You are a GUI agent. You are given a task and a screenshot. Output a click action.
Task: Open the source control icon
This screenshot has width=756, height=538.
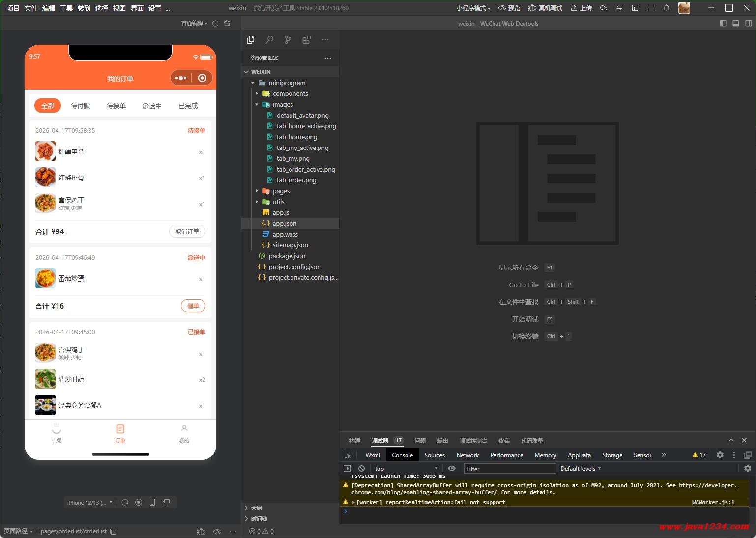point(288,40)
